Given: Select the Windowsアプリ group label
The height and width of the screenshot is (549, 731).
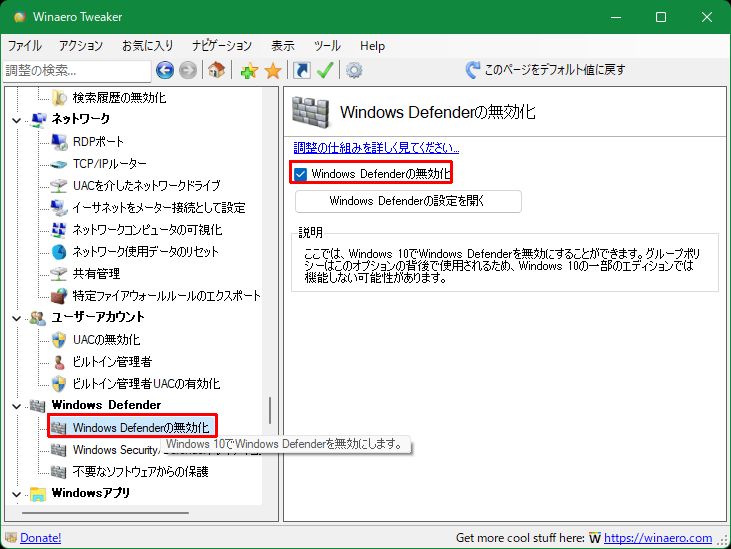Looking at the screenshot, I should click(x=90, y=493).
